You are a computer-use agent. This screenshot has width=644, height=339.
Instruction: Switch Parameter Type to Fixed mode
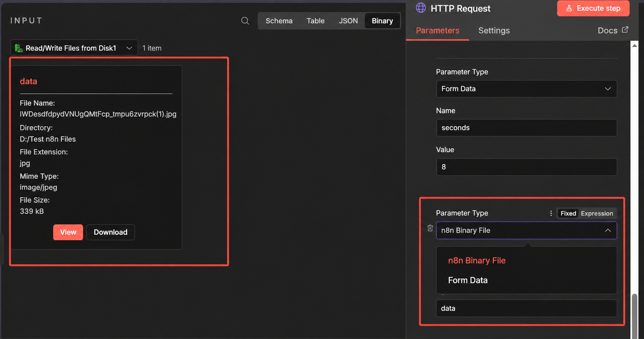[568, 213]
